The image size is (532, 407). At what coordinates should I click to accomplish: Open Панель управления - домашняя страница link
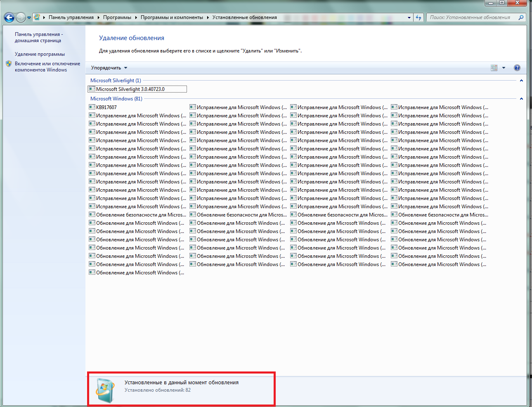(39, 37)
